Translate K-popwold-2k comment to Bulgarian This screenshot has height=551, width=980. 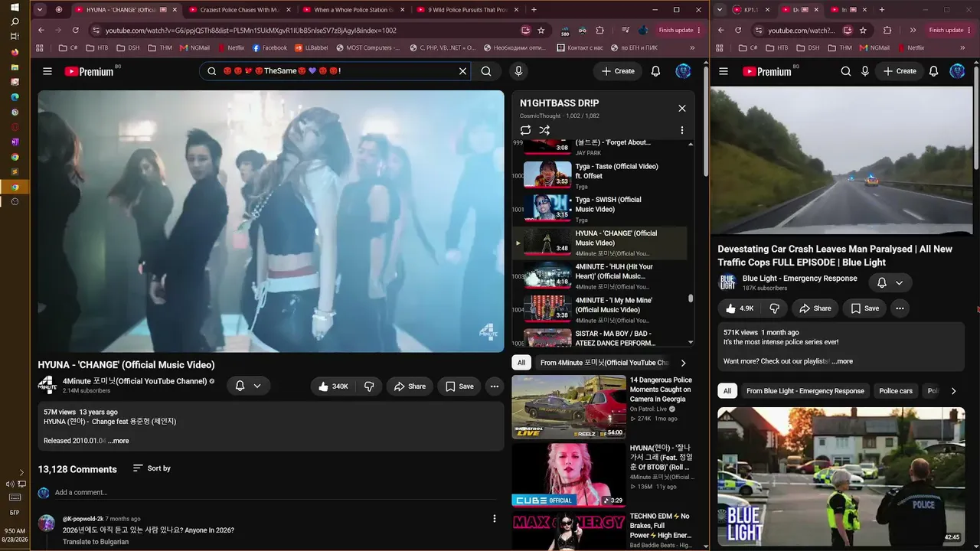[x=96, y=542]
